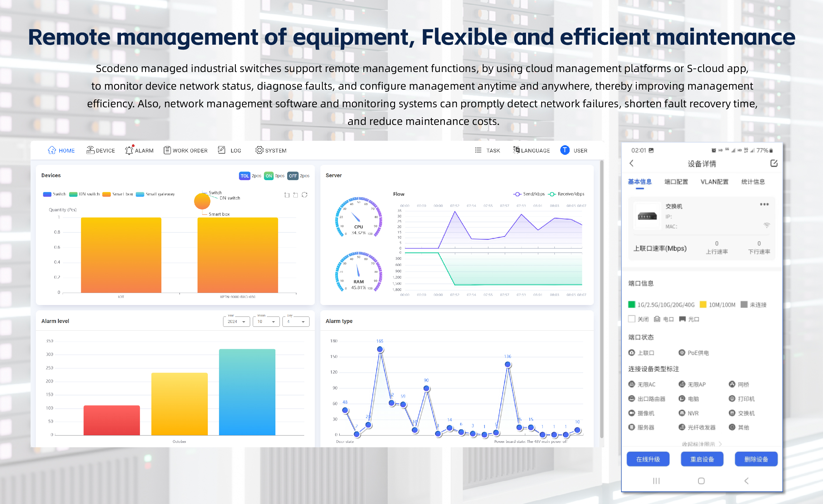823x504 pixels.
Task: Switch to the 端口配置 tab
Action: click(x=676, y=182)
